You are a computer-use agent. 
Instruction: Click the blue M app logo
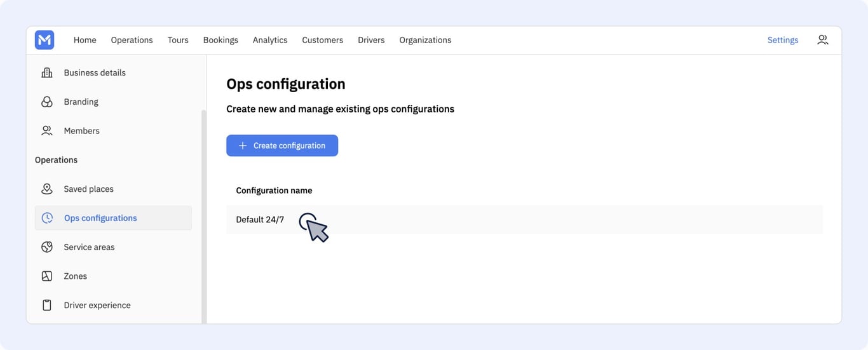pyautogui.click(x=44, y=40)
